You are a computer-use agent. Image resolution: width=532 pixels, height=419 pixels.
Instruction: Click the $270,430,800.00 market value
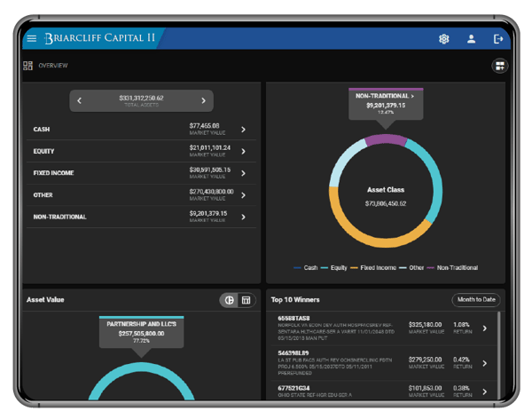[211, 192]
